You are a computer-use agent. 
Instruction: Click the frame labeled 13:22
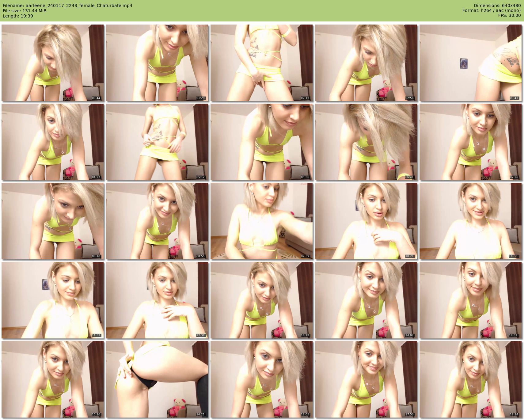[262, 300]
